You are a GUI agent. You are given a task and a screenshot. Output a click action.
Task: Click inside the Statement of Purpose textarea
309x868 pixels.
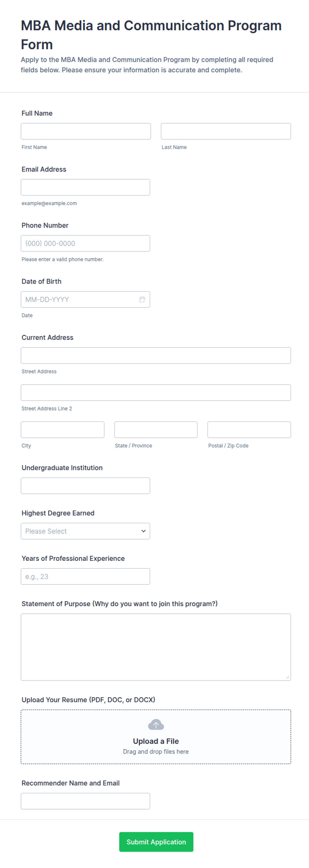tap(156, 647)
